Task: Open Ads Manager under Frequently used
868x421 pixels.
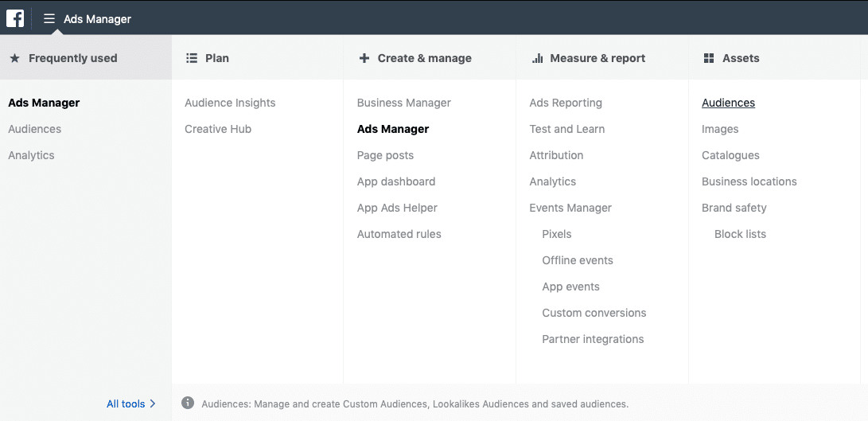Action: point(44,103)
